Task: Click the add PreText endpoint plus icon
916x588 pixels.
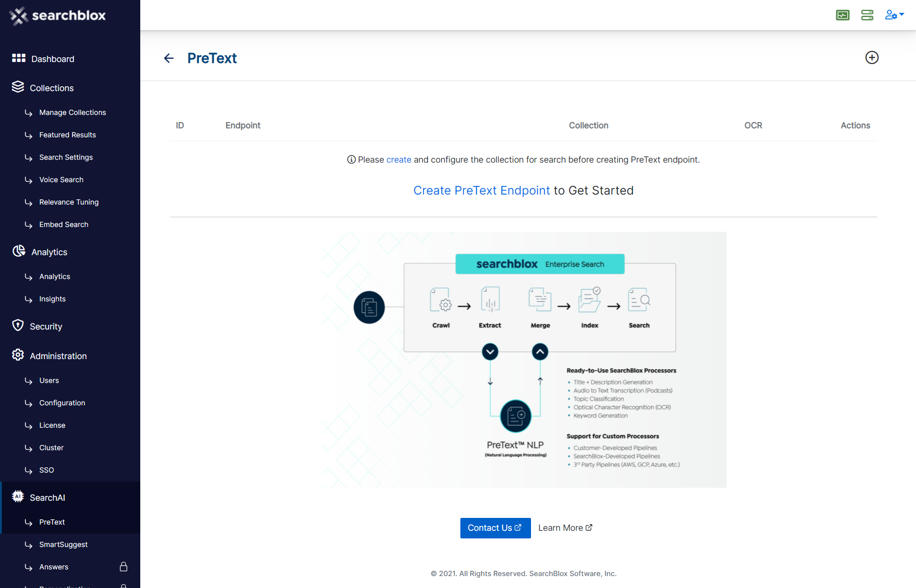Action: click(872, 58)
